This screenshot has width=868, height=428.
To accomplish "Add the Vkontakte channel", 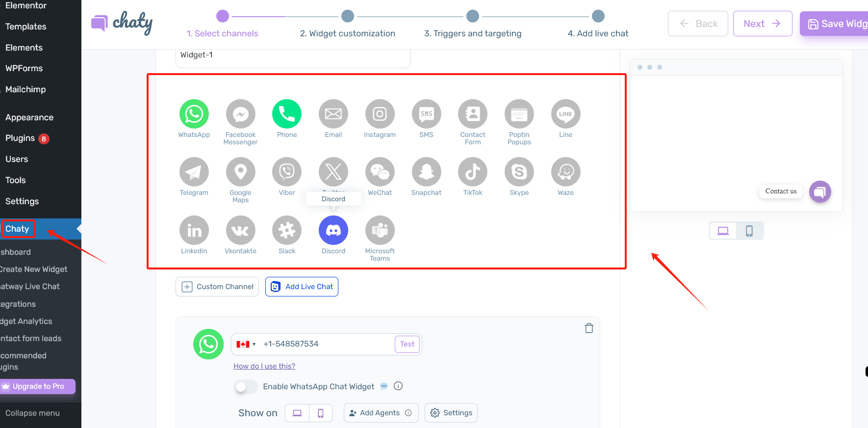I will [240, 230].
